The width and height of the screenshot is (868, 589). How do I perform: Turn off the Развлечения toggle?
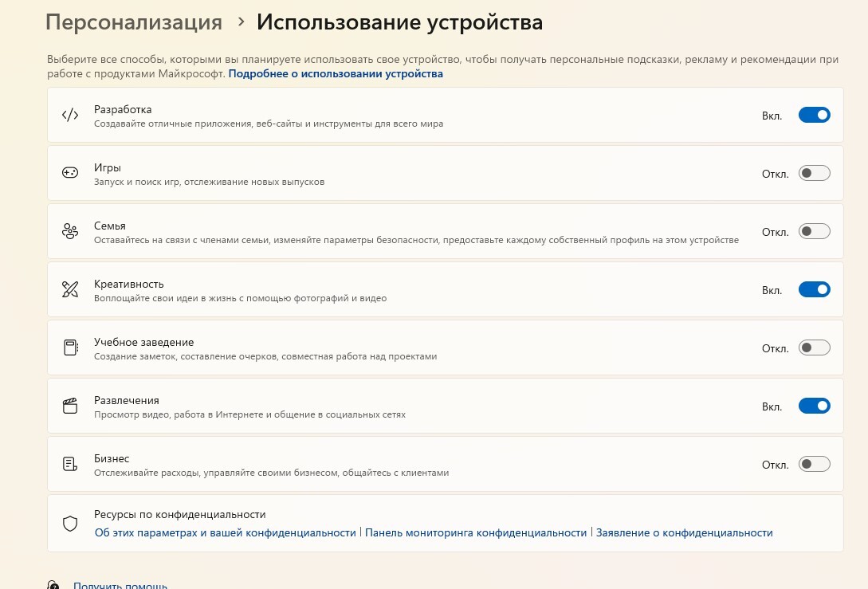click(814, 406)
